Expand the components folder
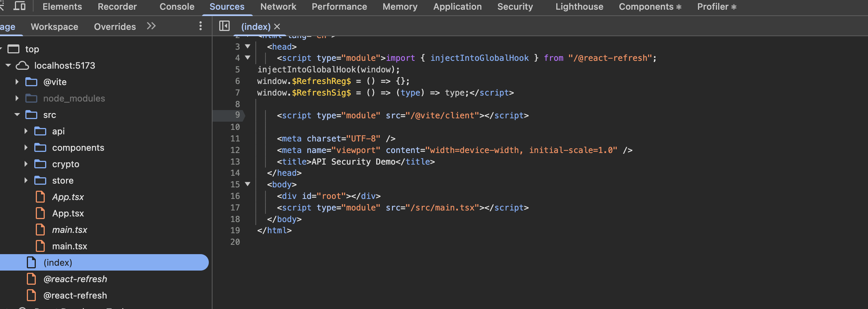The image size is (868, 309). (26, 147)
